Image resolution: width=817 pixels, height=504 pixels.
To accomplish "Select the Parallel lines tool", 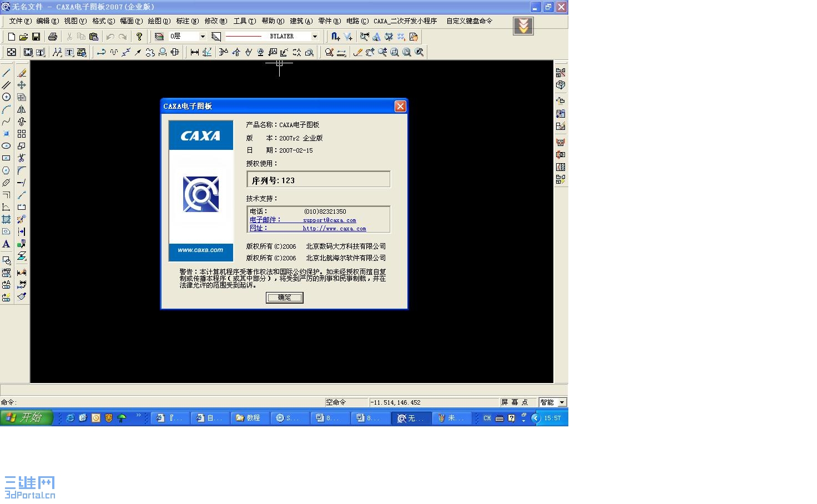I will point(6,85).
